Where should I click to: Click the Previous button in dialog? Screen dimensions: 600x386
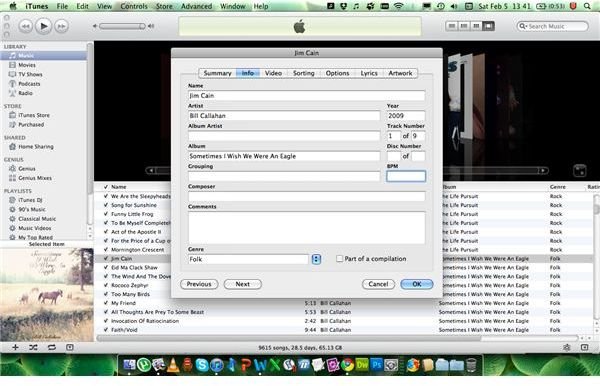coord(199,284)
